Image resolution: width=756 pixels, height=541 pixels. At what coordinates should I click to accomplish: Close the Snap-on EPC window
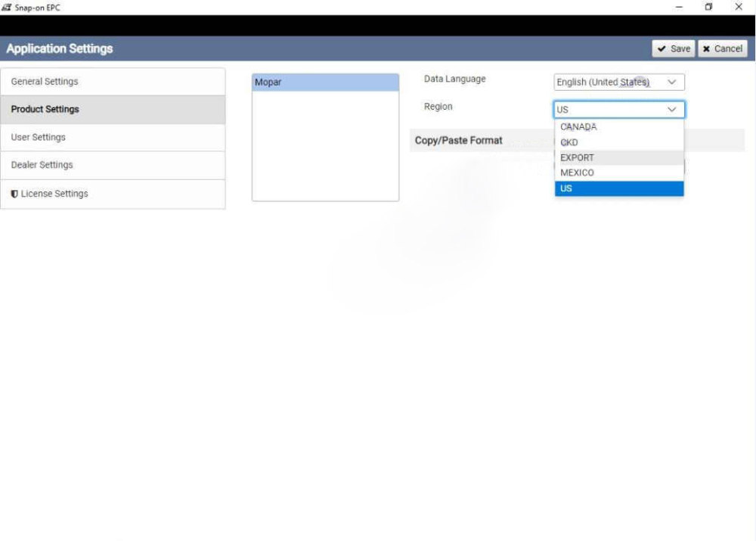coord(738,8)
